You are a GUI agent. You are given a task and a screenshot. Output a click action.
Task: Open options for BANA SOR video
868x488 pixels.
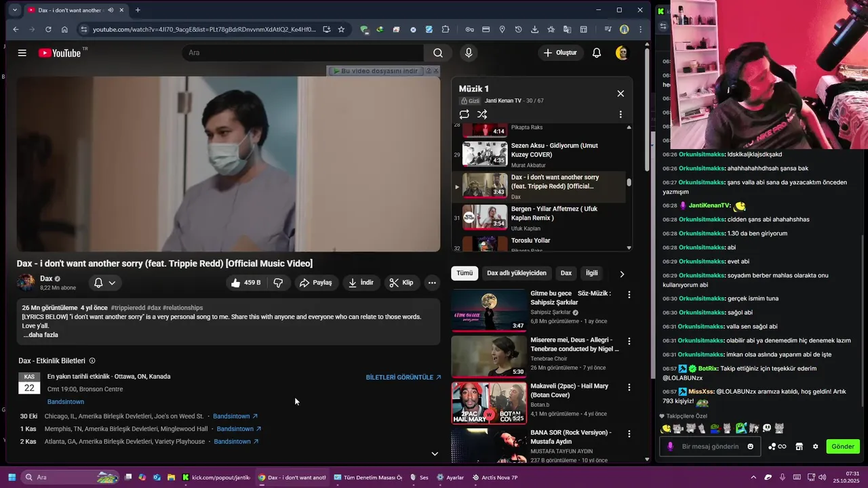click(x=629, y=433)
